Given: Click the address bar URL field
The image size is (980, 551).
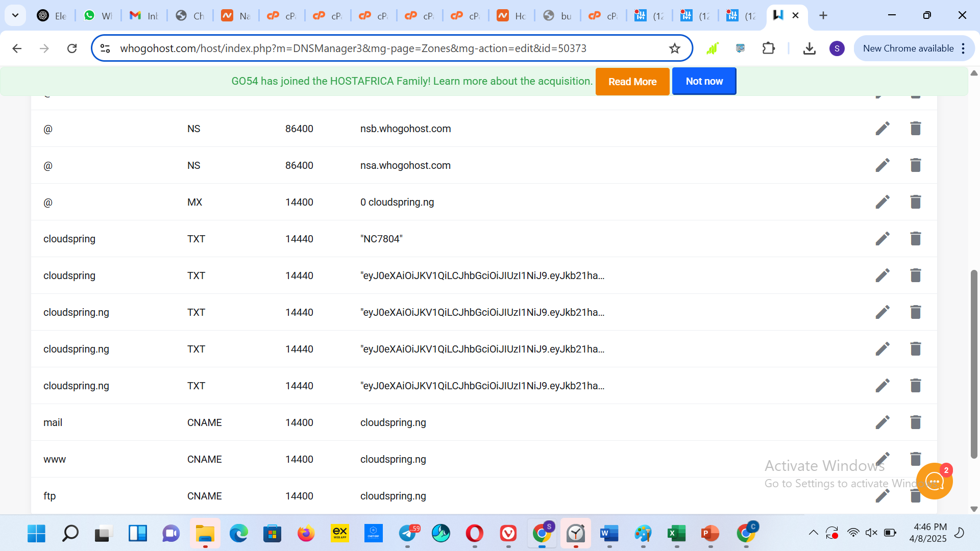Looking at the screenshot, I should coord(391,48).
